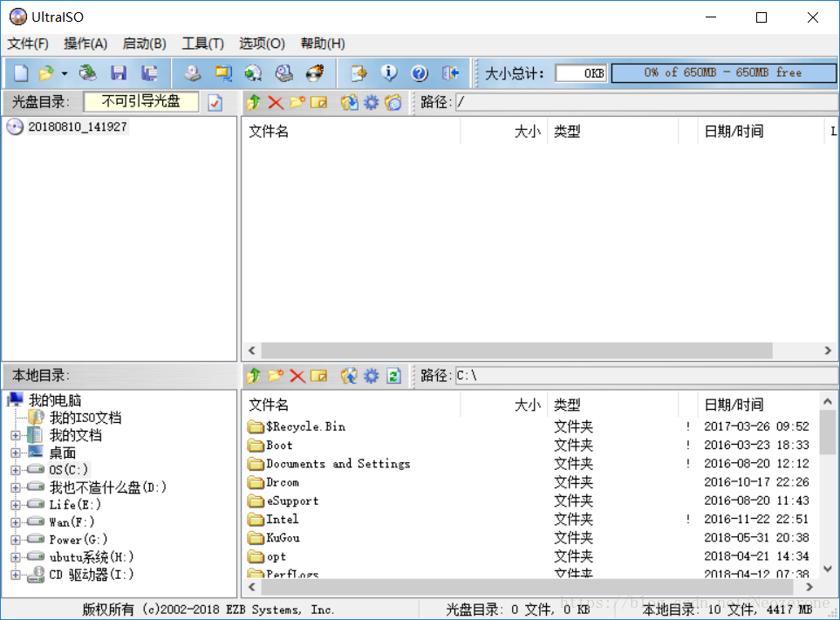The image size is (840, 620).
Task: Delete selected item using red X icon
Action: pos(274,102)
